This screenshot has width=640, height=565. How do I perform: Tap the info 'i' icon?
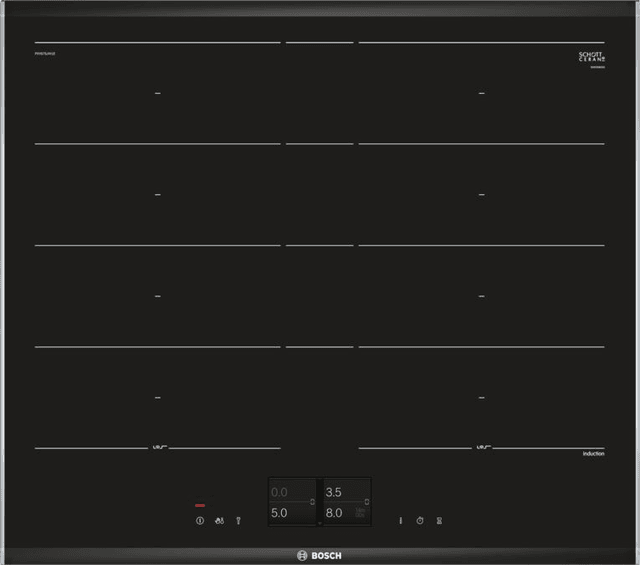click(400, 521)
